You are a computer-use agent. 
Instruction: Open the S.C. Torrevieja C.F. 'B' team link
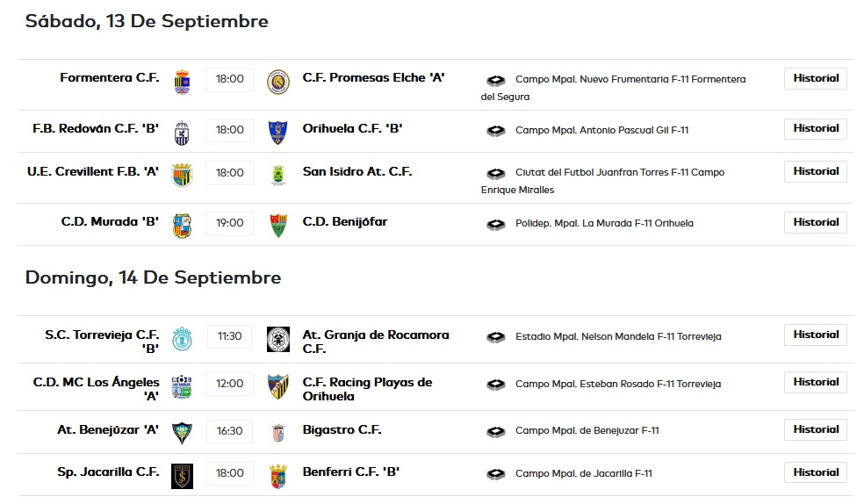click(102, 341)
